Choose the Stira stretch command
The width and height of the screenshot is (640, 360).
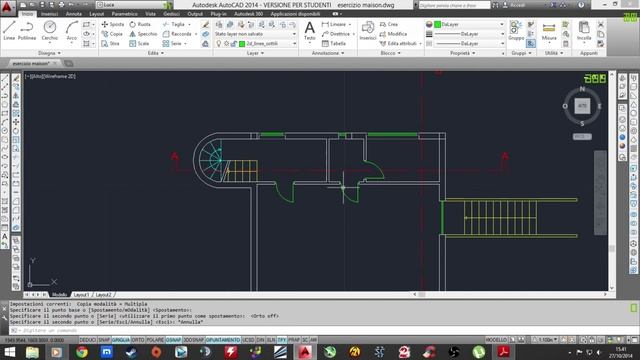coord(111,43)
